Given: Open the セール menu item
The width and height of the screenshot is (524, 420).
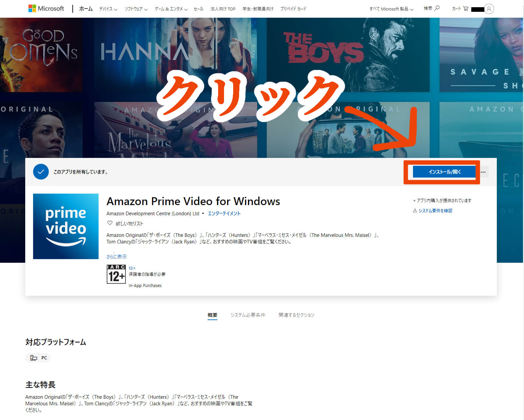Looking at the screenshot, I should click(198, 9).
